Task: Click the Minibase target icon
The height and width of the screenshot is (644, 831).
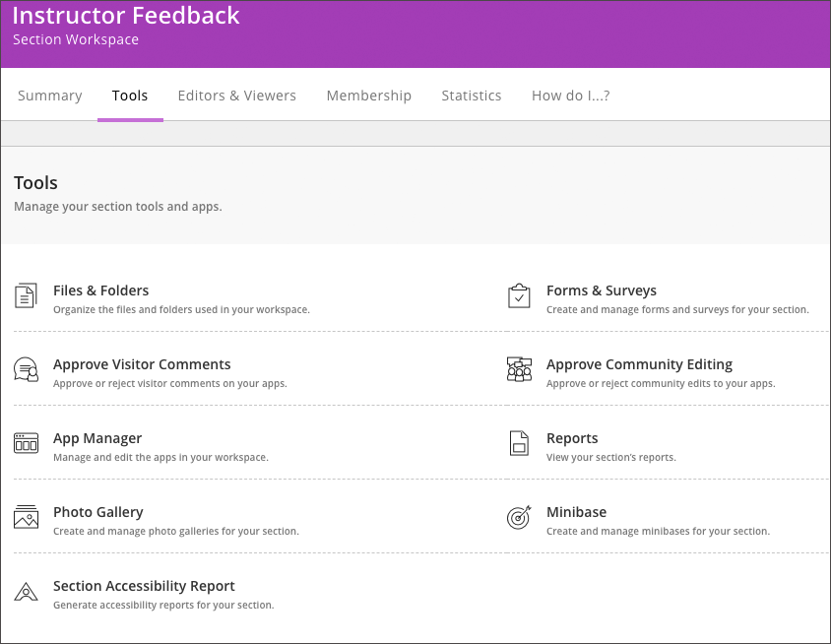Action: tap(519, 517)
